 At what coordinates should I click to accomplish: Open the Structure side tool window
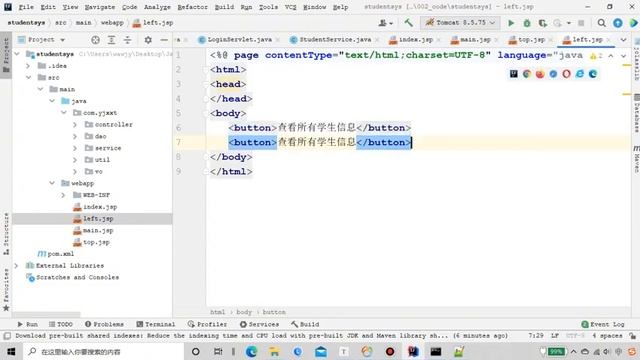click(x=6, y=234)
